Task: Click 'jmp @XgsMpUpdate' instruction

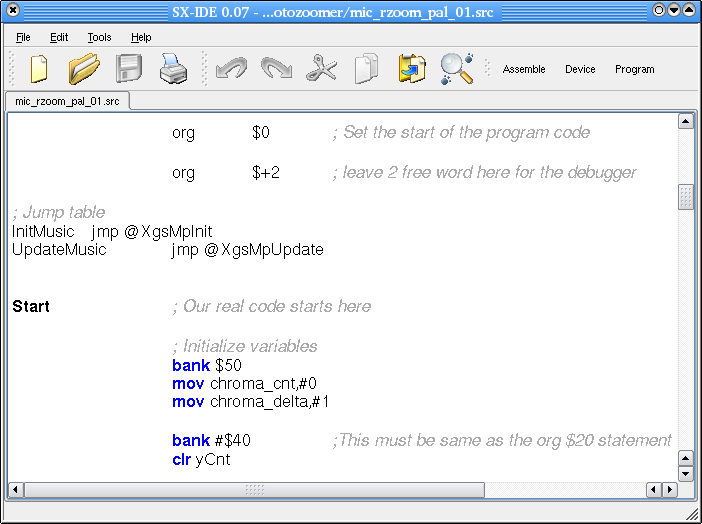Action: 248,249
